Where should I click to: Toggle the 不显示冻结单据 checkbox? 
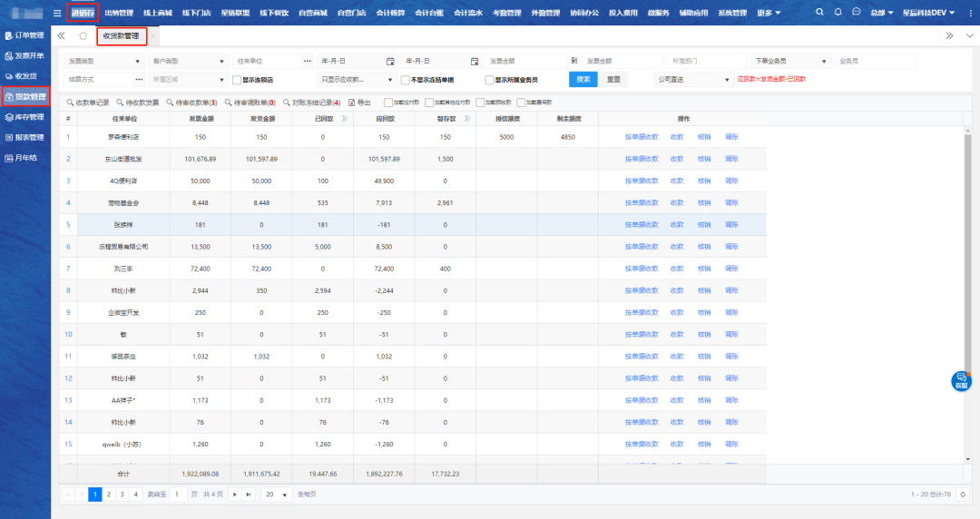(x=405, y=80)
